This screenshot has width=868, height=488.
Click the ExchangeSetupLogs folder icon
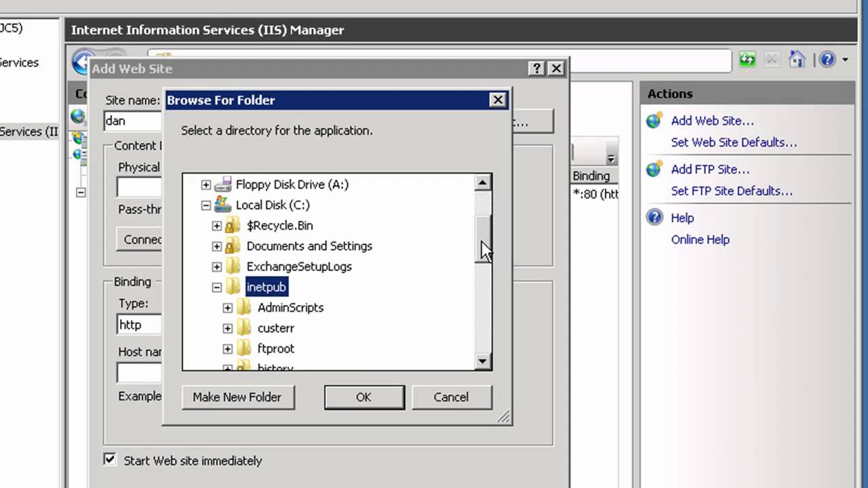pyautogui.click(x=233, y=266)
